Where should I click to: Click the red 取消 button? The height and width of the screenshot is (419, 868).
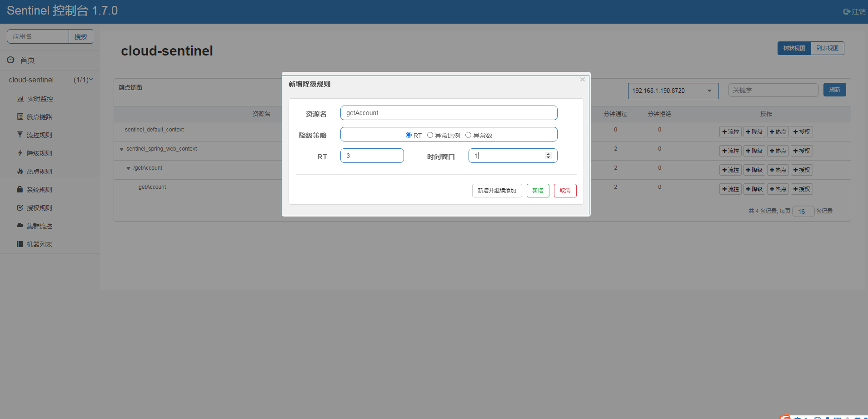(565, 191)
